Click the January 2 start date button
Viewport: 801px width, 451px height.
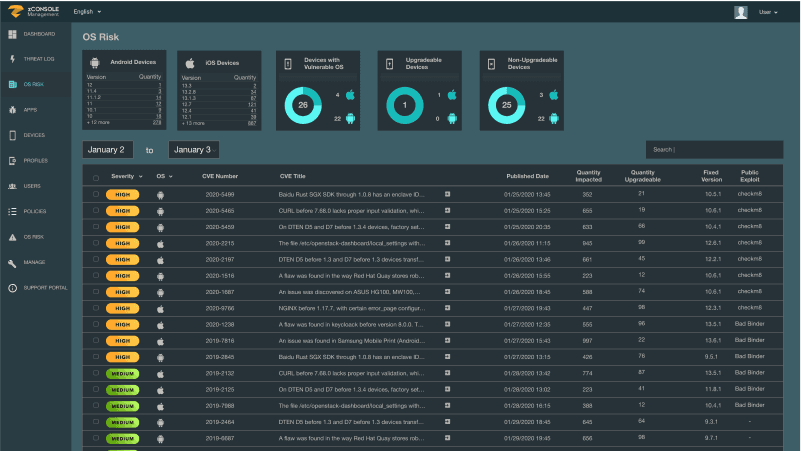point(108,150)
